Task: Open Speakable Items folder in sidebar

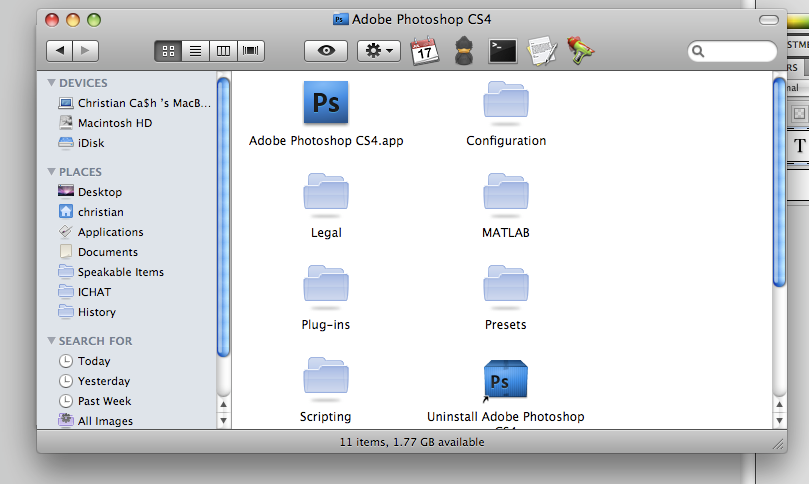Action: tap(111, 272)
